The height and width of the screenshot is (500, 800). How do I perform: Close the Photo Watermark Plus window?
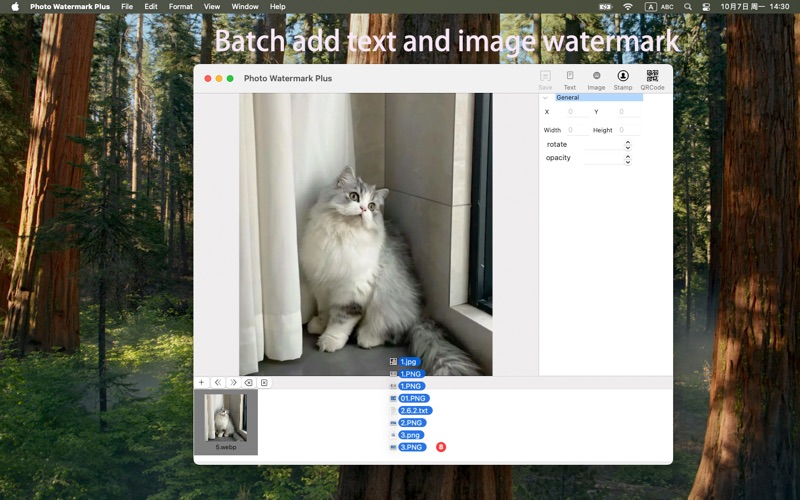pos(208,79)
